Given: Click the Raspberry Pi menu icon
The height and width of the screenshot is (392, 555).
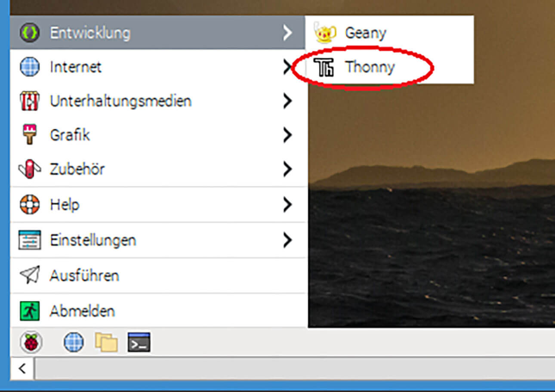Looking at the screenshot, I should tap(31, 341).
